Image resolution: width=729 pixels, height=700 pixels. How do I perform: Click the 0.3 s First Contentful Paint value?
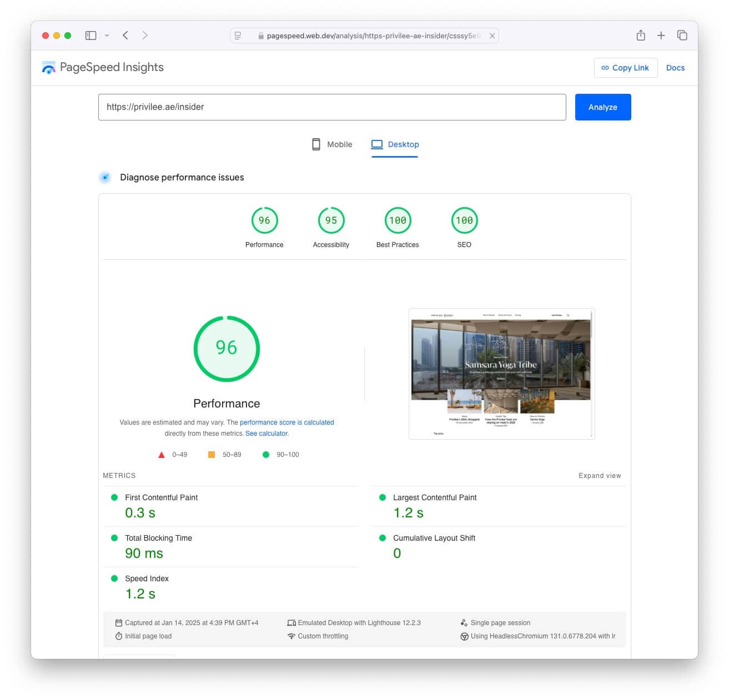pyautogui.click(x=140, y=513)
